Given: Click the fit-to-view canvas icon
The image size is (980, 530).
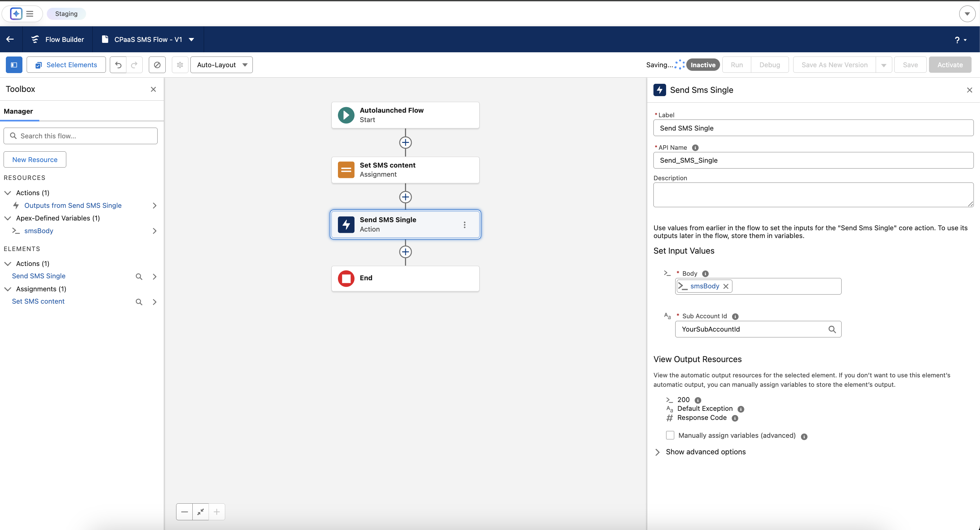Looking at the screenshot, I should pyautogui.click(x=200, y=512).
